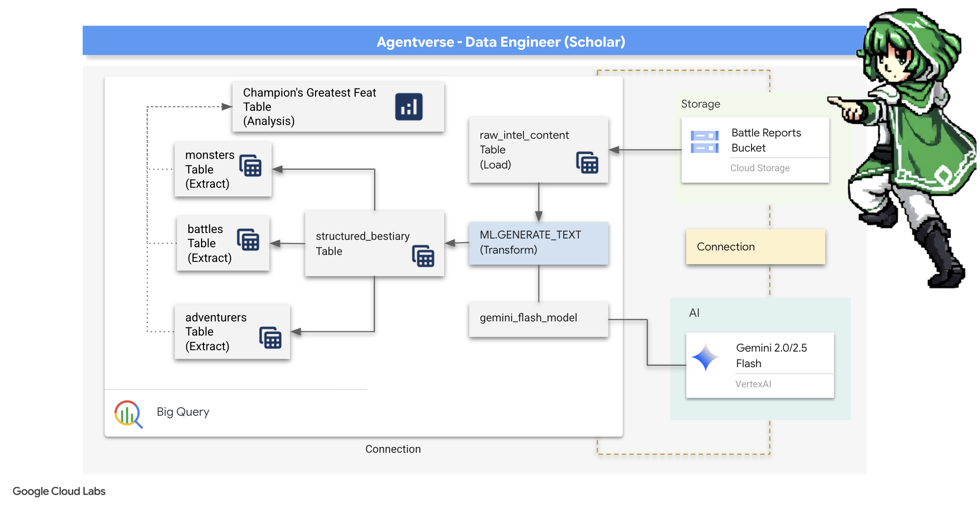This screenshot has height=510, width=980.
Task: Click the adventurers table grid icon
Action: point(271,338)
